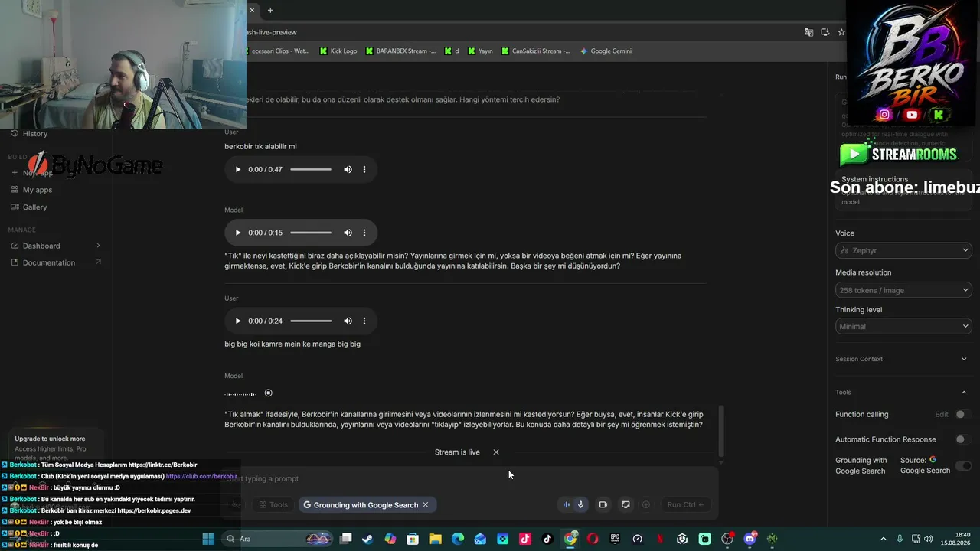Click the install/cast icon in address bar
The height and width of the screenshot is (551, 980).
tap(825, 32)
